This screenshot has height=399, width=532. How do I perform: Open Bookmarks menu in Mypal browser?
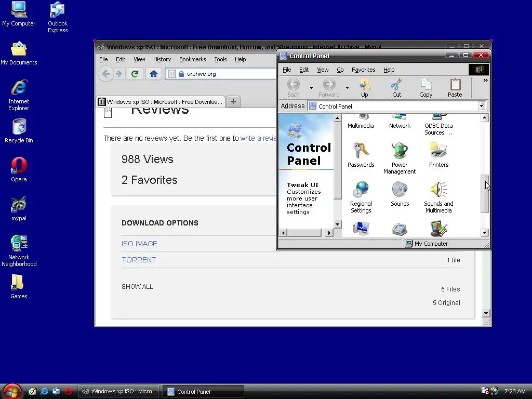tap(192, 59)
